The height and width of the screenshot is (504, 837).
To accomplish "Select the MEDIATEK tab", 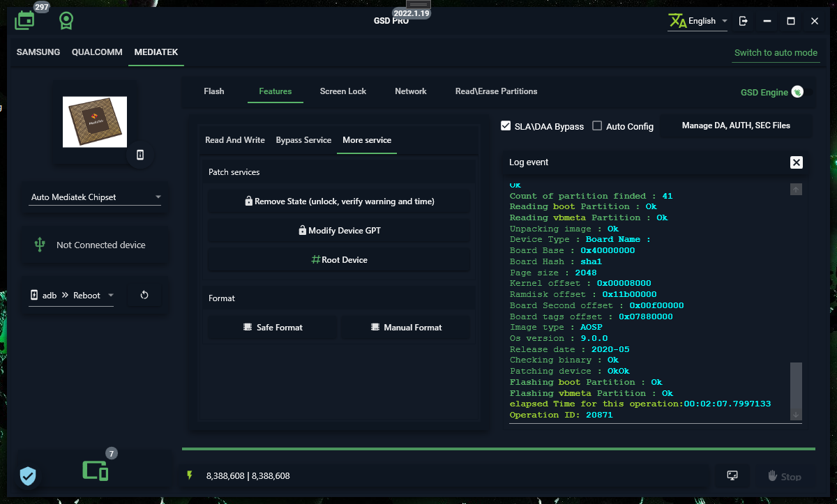I will (156, 52).
